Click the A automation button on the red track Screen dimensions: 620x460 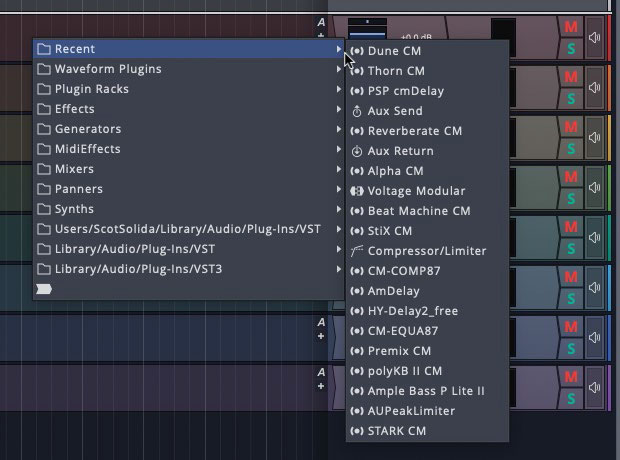321,22
